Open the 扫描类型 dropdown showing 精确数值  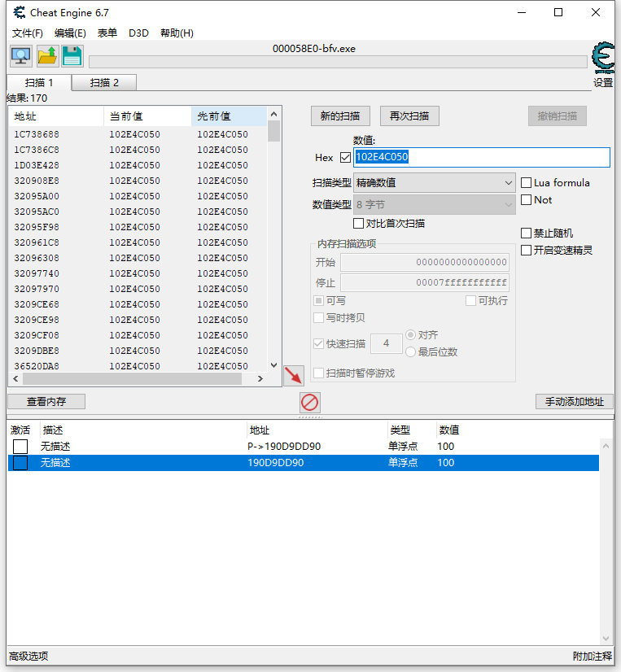pos(434,183)
